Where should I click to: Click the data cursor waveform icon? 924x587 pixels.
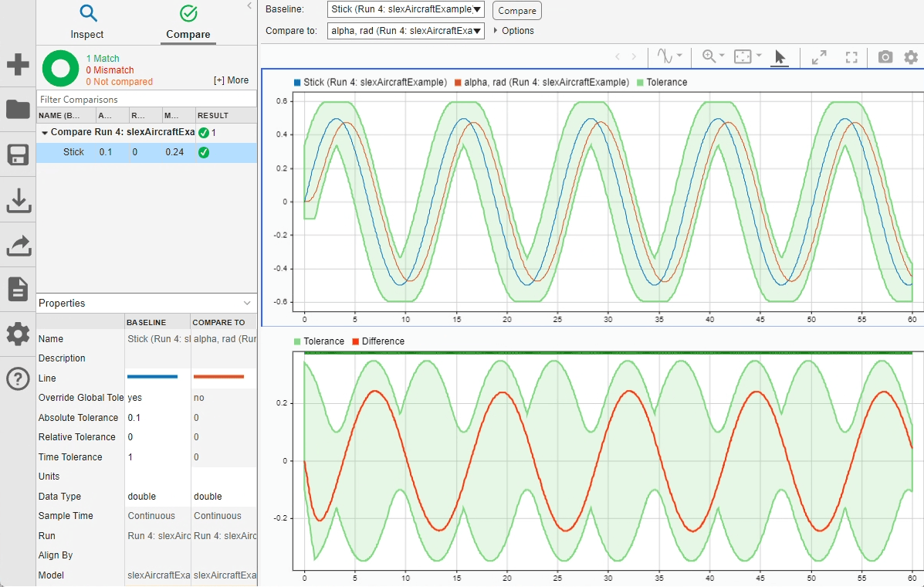coord(664,56)
